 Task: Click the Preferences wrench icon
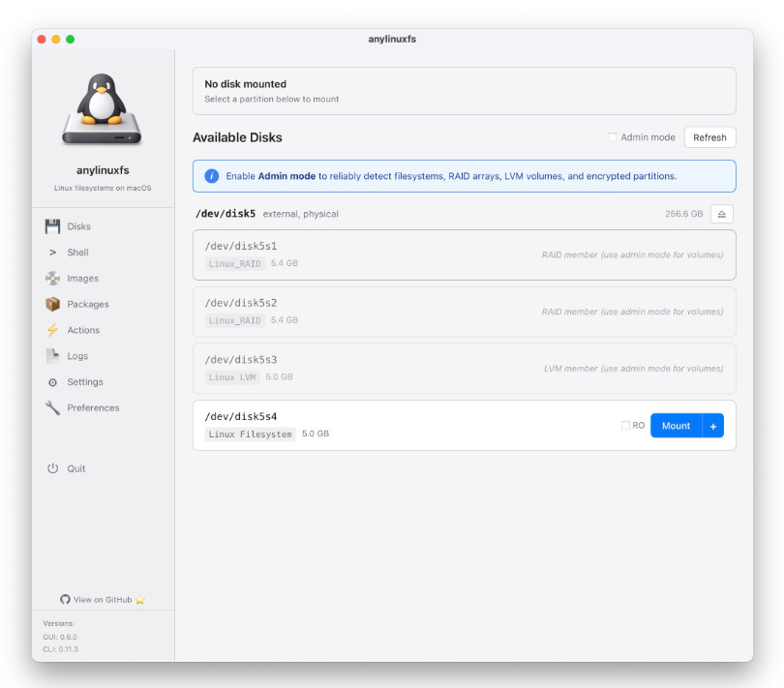point(52,408)
